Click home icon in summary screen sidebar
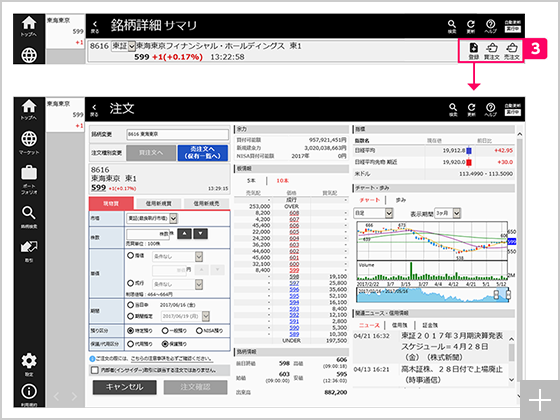This screenshot has width=560, height=420. click(x=29, y=23)
